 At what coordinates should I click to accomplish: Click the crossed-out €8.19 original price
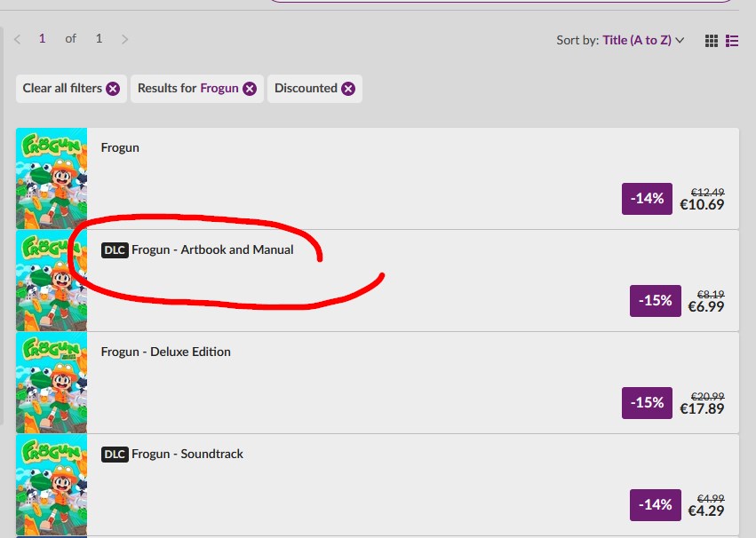click(x=711, y=294)
